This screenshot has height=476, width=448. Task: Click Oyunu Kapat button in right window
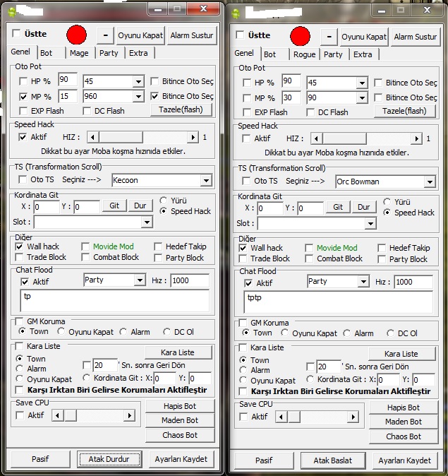(364, 37)
